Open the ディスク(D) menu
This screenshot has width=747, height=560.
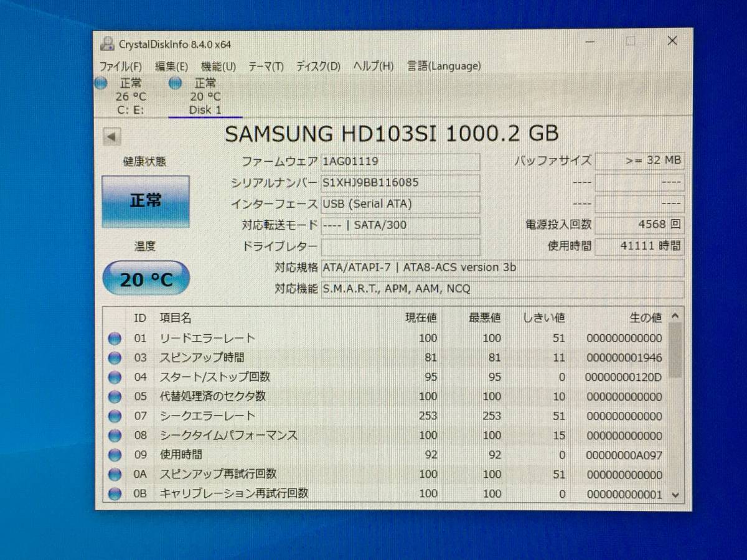[318, 66]
